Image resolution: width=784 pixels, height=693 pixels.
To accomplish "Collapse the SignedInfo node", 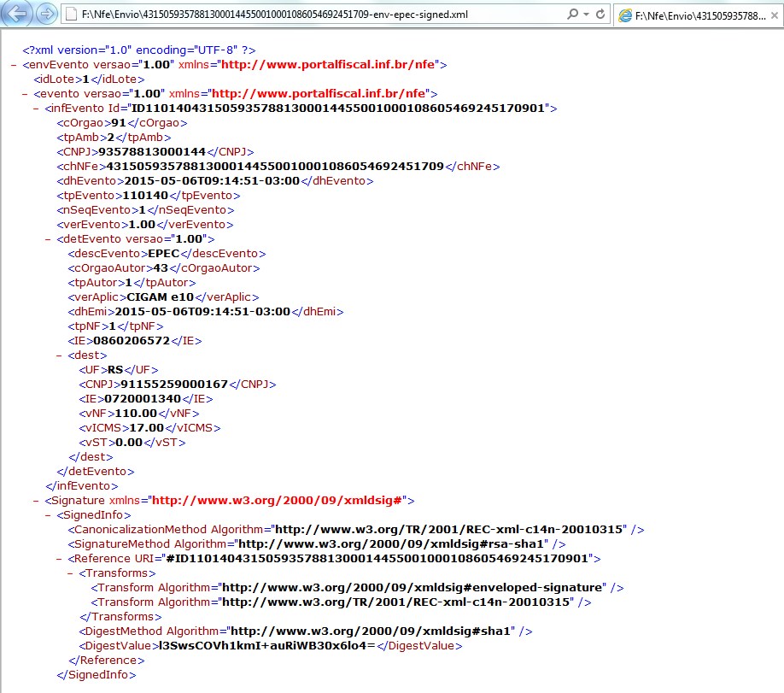I will point(48,515).
